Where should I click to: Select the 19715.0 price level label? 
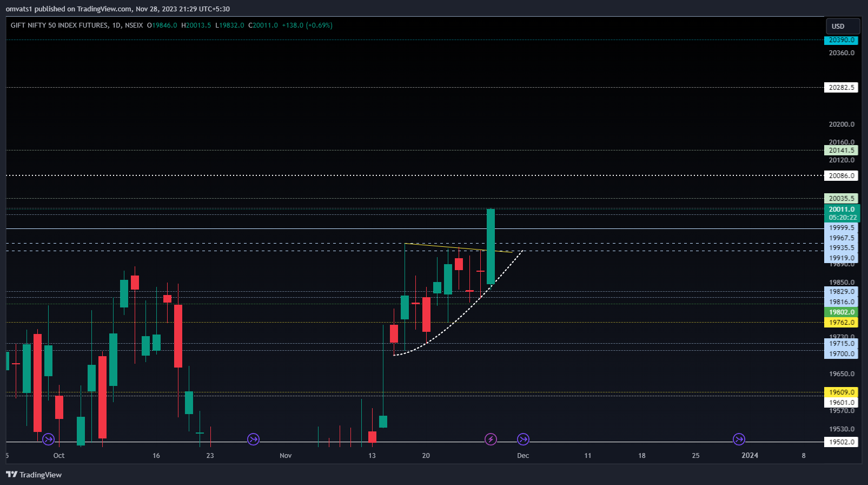pos(841,344)
